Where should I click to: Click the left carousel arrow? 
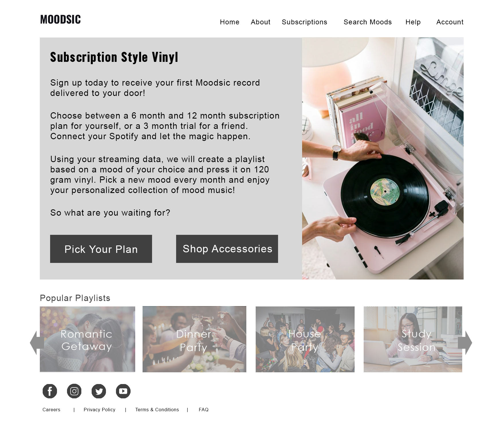pyautogui.click(x=37, y=343)
